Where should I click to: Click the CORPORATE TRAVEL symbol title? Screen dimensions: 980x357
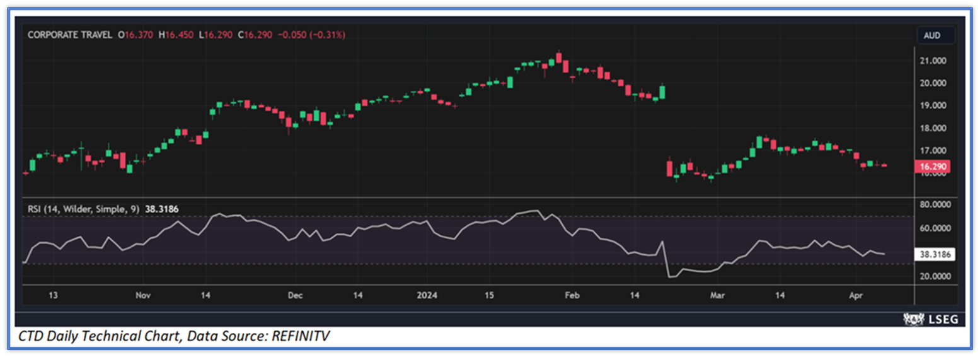[70, 35]
